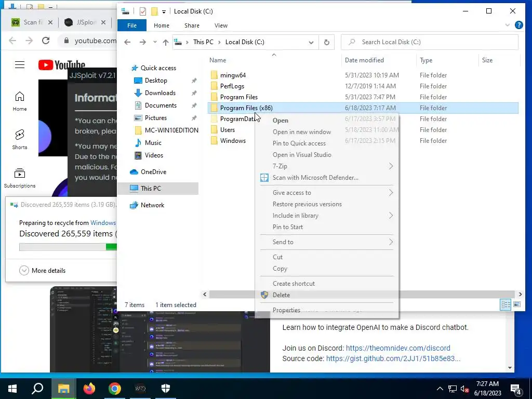The width and height of the screenshot is (532, 399).
Task: Close the Scan file browser tab
Action: (50, 22)
